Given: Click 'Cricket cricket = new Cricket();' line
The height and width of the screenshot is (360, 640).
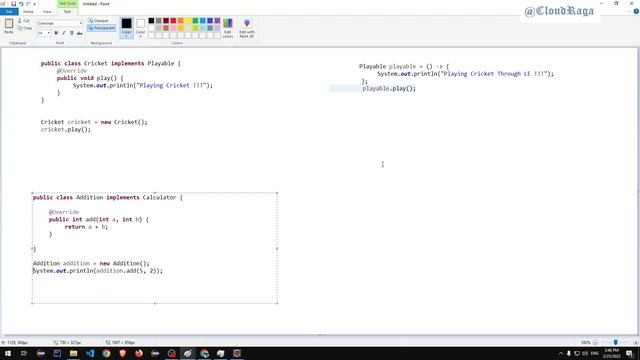Looking at the screenshot, I should pyautogui.click(x=94, y=122).
